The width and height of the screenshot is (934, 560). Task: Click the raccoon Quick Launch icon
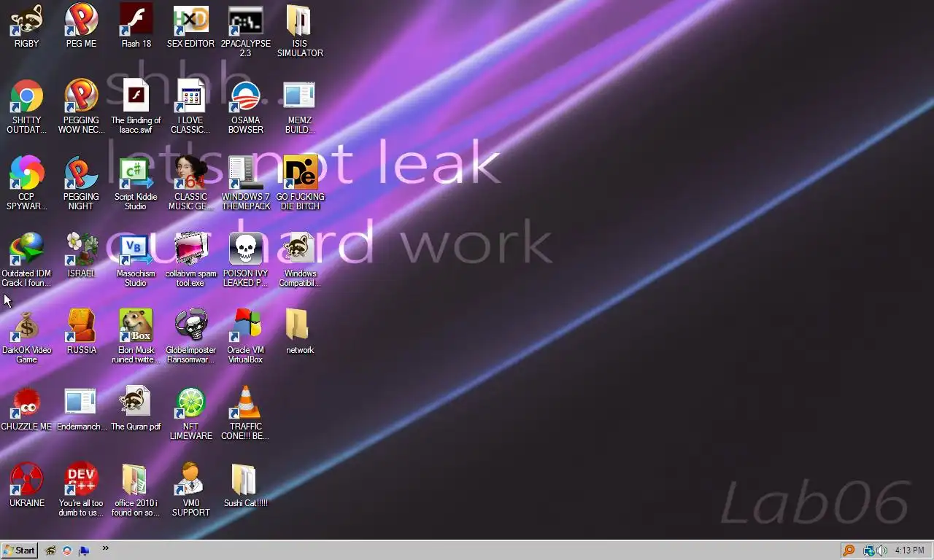coord(50,551)
